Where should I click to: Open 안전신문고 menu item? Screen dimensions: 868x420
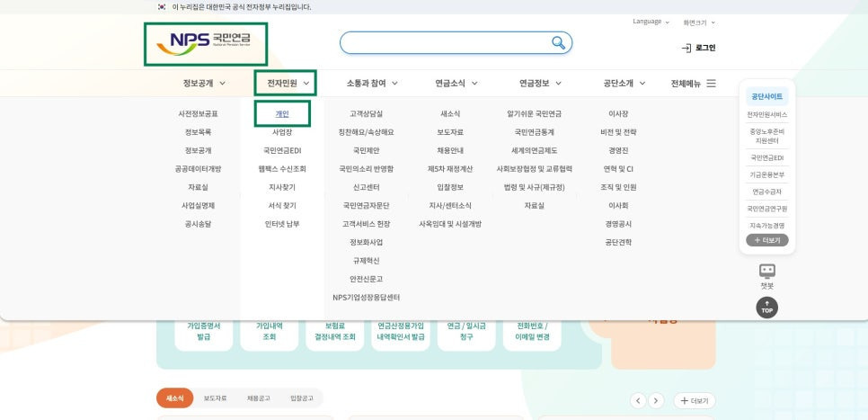click(366, 279)
